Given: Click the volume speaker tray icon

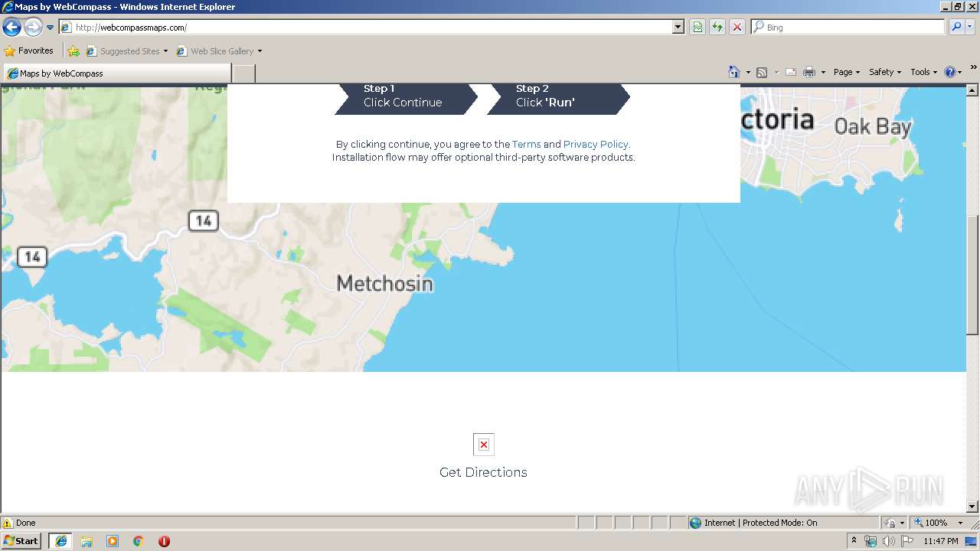Looking at the screenshot, I should coord(888,541).
